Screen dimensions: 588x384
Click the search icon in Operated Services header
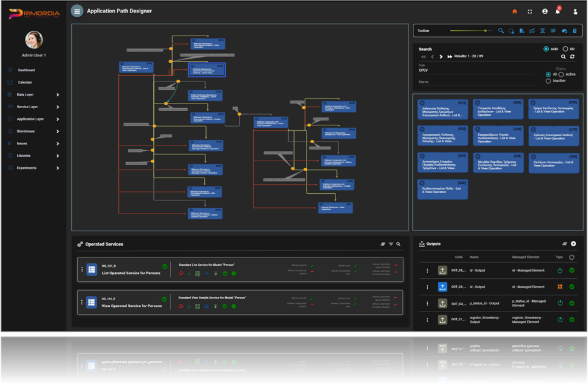399,244
